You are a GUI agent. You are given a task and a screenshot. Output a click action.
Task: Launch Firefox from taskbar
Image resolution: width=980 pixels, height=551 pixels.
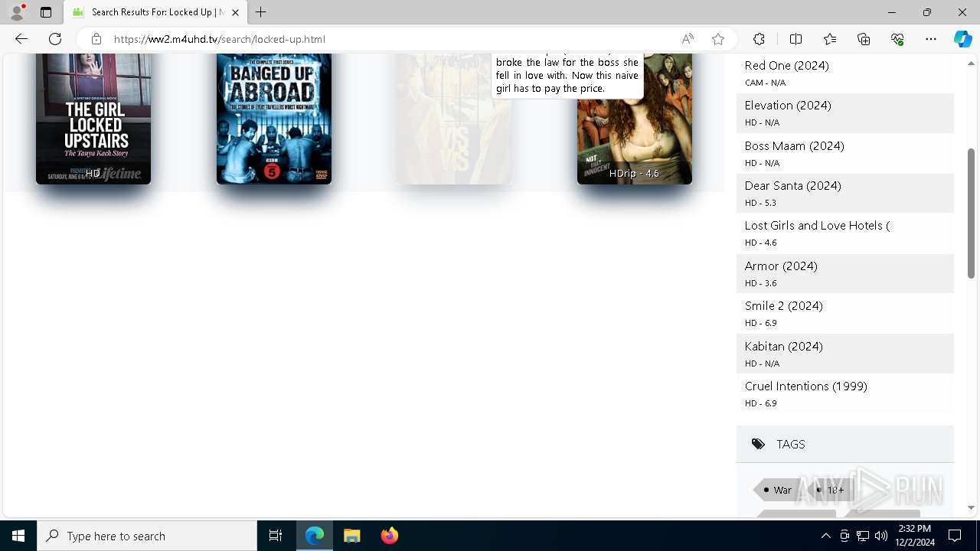click(390, 536)
